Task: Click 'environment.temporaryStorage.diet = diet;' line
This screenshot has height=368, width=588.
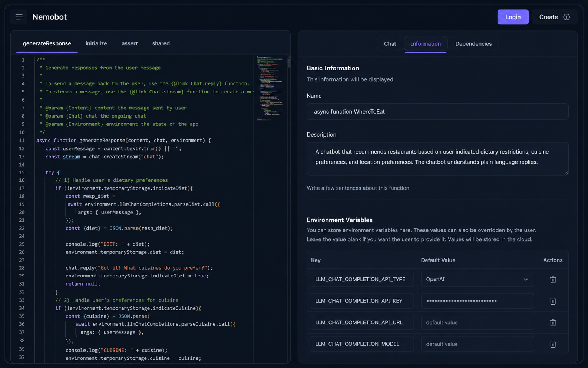Action: pos(125,252)
